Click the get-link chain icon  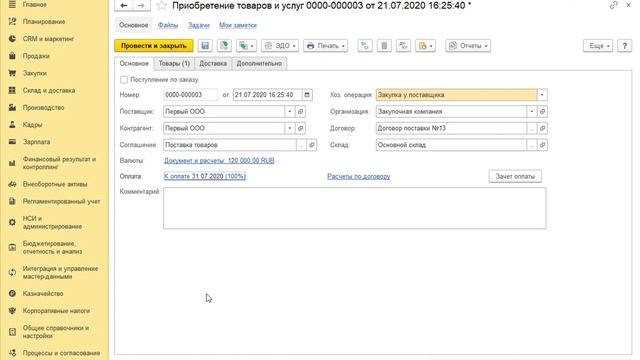(613, 5)
